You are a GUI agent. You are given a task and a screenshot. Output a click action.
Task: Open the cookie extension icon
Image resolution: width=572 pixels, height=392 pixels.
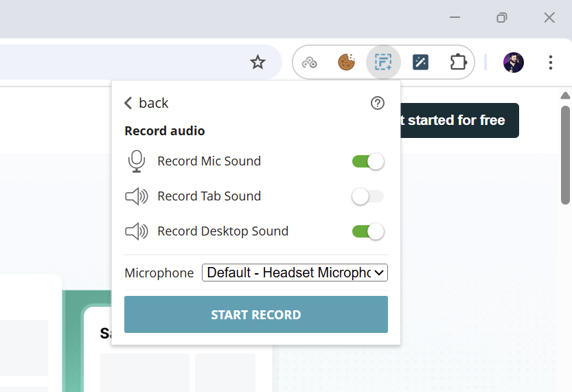pos(346,62)
